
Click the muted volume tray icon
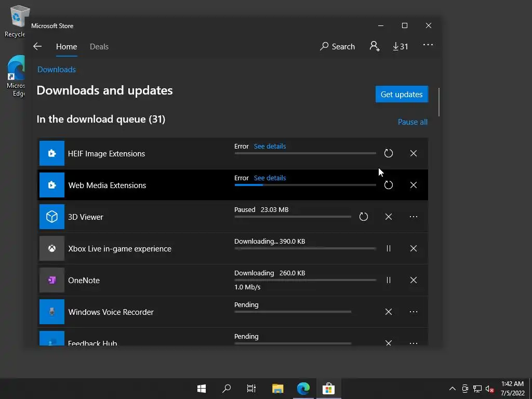tap(489, 389)
